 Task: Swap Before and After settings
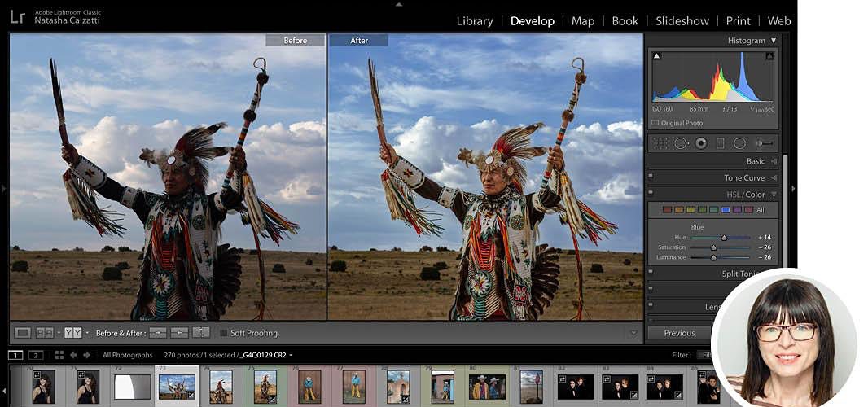coord(201,333)
